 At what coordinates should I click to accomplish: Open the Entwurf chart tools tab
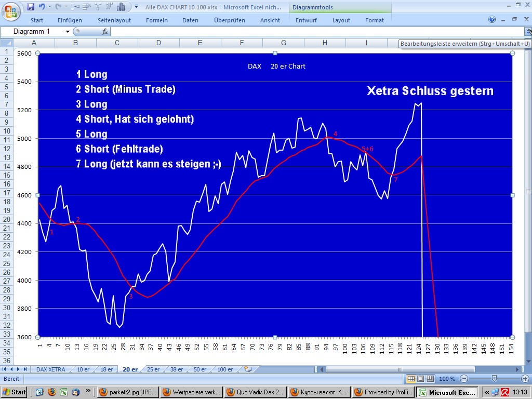point(306,20)
